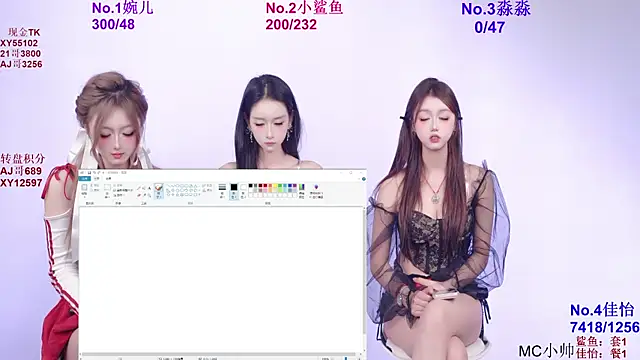Screen dimensions: 640x360
Task: Pick the dark red palette swatch
Action: 260,186
